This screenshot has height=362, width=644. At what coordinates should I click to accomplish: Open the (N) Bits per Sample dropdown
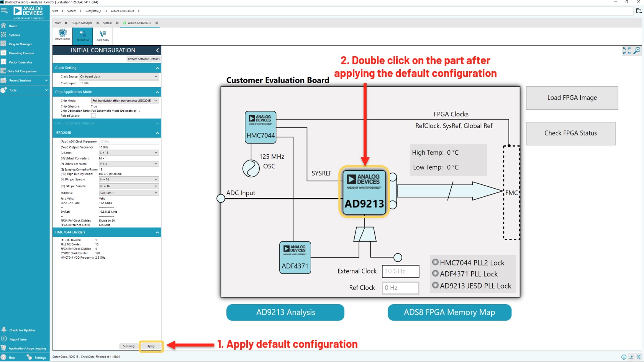129,179
